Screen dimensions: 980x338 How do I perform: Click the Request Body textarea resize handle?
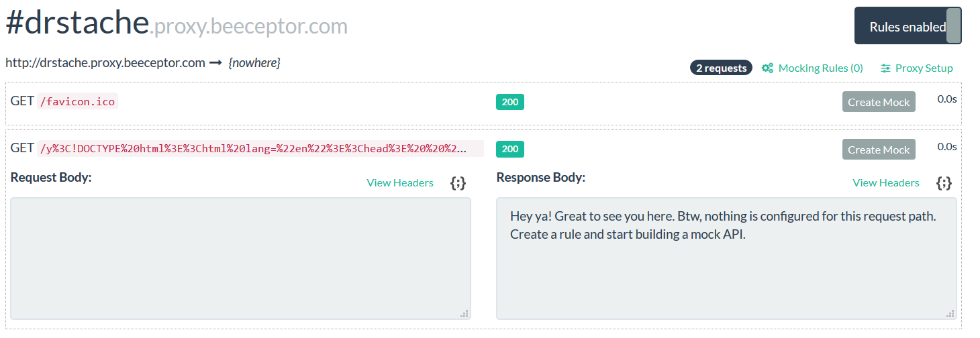pyautogui.click(x=464, y=313)
